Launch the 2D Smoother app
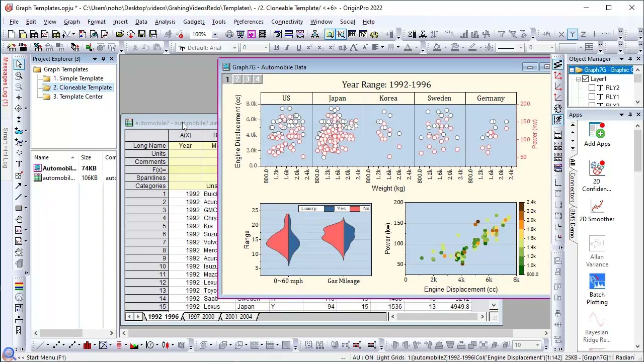Image resolution: width=644 pixels, height=362 pixels. click(597, 211)
